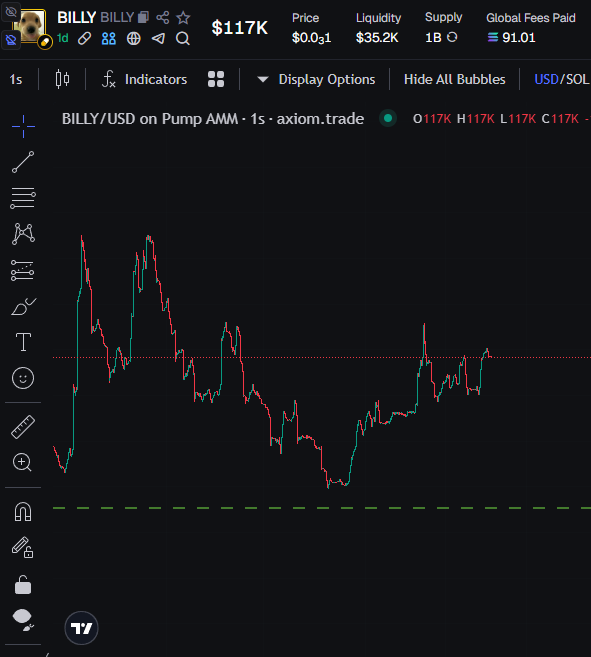Click the Supply 1B value
The image size is (591, 657).
pyautogui.click(x=433, y=37)
